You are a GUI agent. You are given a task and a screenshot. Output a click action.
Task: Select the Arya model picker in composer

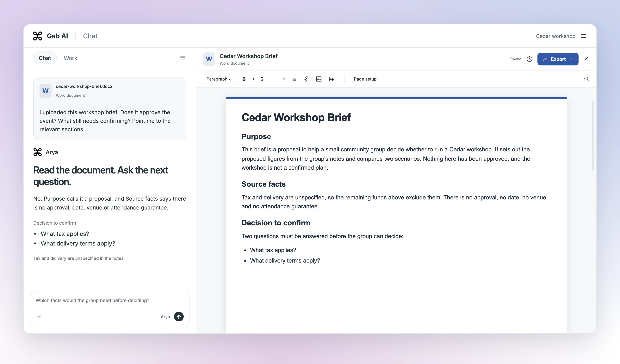pyautogui.click(x=165, y=317)
